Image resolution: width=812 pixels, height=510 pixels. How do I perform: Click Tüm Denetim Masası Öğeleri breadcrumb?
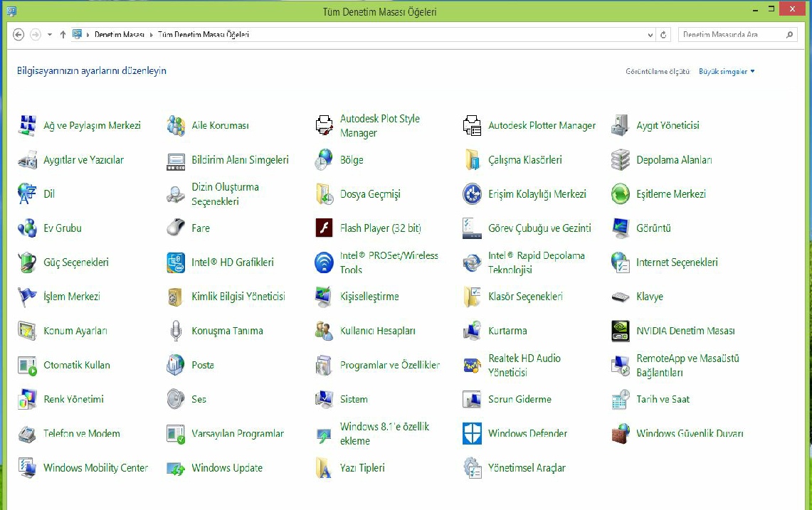[204, 35]
